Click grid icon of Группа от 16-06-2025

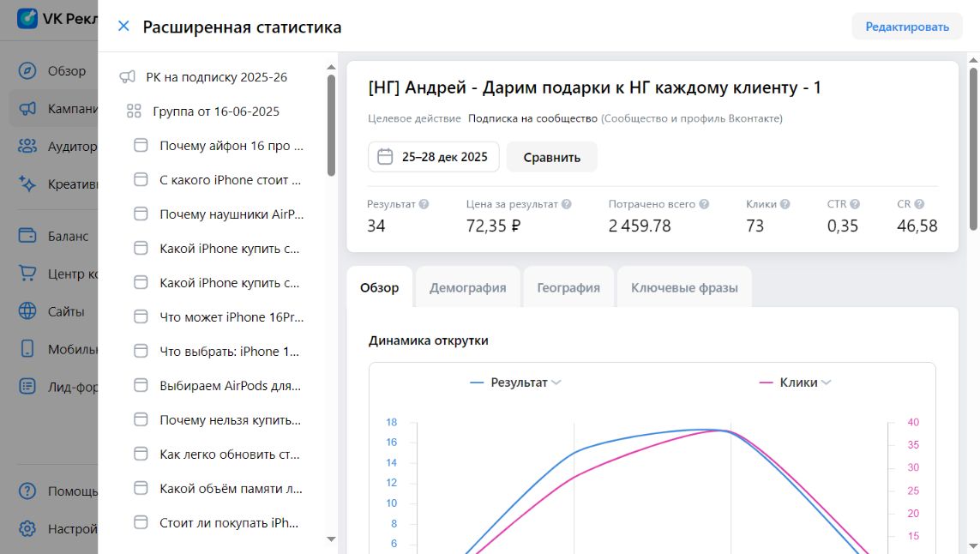[x=134, y=111]
